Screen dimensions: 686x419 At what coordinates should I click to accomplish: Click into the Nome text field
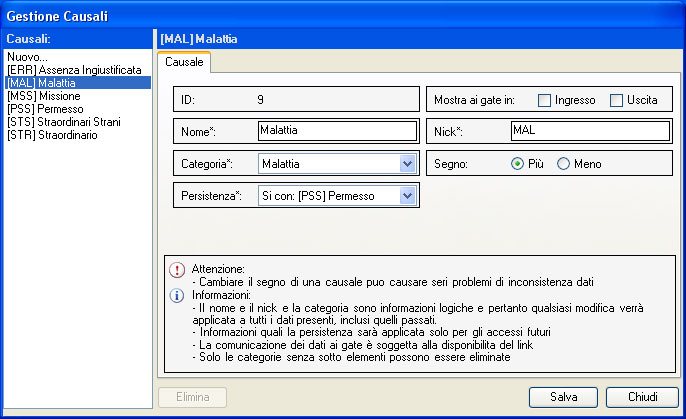(x=335, y=131)
